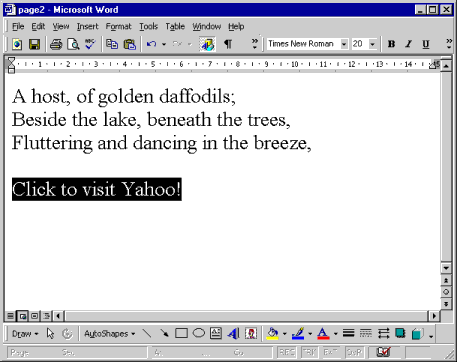Open the Draw menu on Drawing toolbar
This screenshot has width=457, height=362.
(25, 334)
